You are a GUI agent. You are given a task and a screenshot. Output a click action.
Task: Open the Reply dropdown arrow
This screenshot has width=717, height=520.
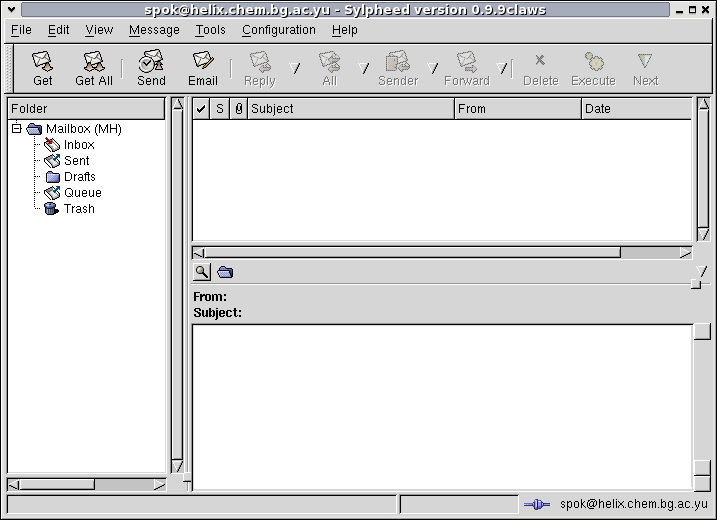tap(294, 69)
